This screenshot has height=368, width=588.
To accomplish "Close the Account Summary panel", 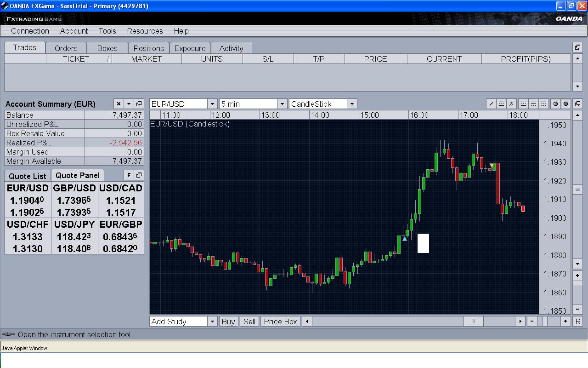I will pos(119,104).
